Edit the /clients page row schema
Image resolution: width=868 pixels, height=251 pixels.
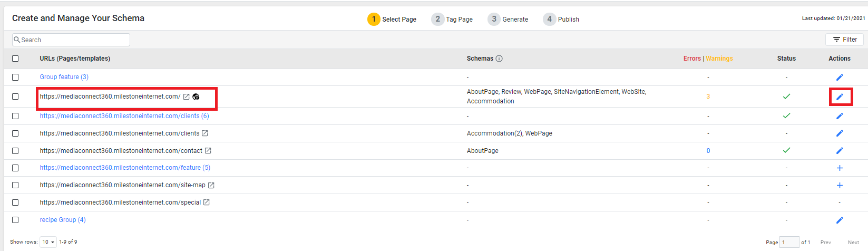pos(840,133)
